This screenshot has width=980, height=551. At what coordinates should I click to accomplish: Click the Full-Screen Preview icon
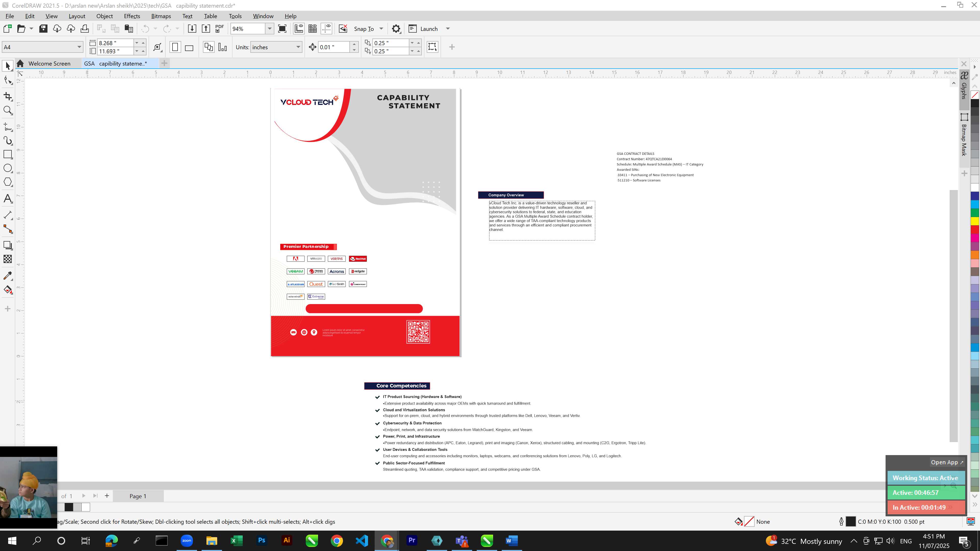pyautogui.click(x=282, y=29)
